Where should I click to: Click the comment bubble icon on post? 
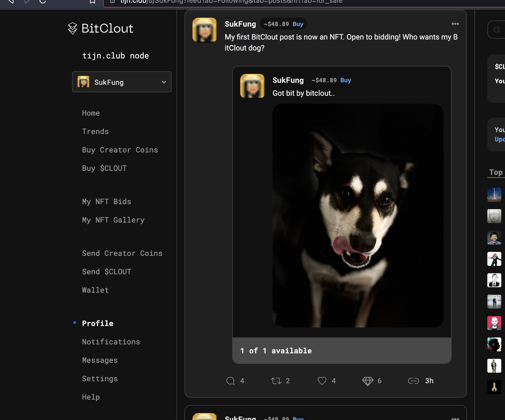[x=230, y=381]
